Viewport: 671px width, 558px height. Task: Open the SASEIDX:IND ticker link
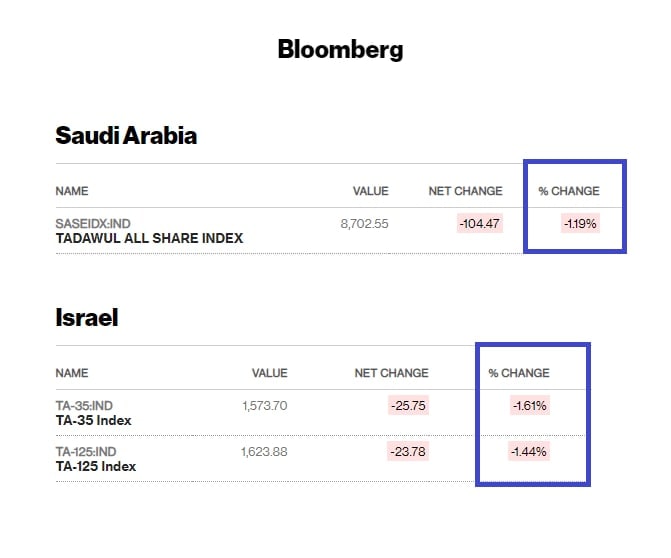pyautogui.click(x=93, y=224)
